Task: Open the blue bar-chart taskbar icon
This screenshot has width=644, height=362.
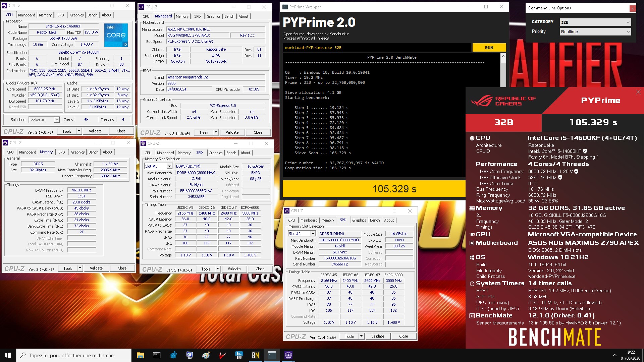Action: tap(239, 355)
